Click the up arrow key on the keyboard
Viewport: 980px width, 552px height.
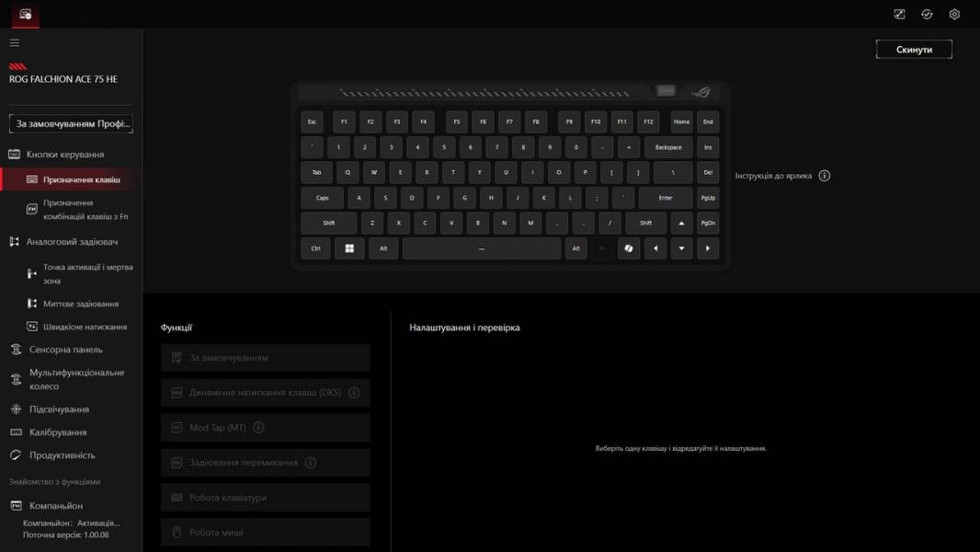click(x=681, y=223)
